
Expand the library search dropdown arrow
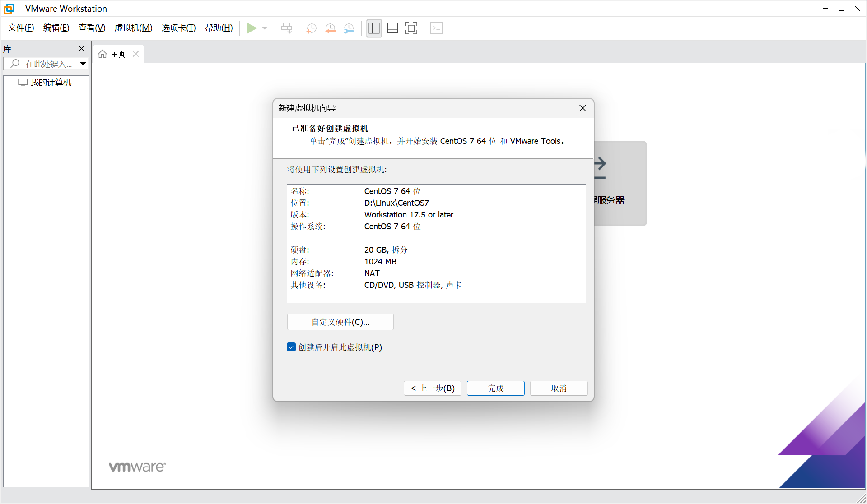click(x=83, y=64)
